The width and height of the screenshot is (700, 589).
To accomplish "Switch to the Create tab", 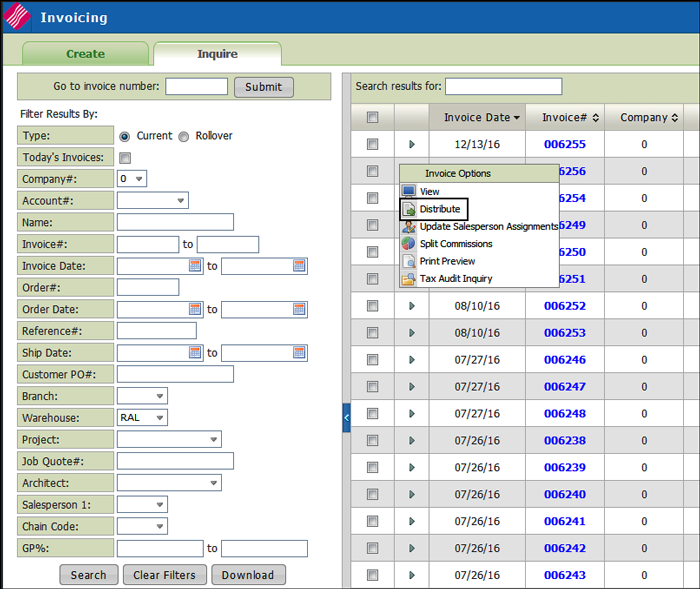I will [x=85, y=54].
